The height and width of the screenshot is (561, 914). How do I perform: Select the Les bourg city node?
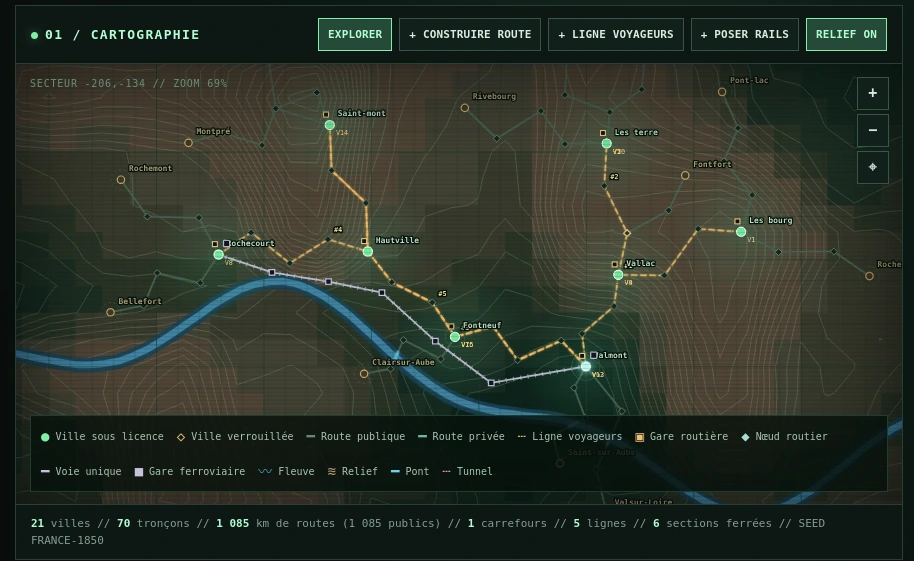pyautogui.click(x=741, y=232)
